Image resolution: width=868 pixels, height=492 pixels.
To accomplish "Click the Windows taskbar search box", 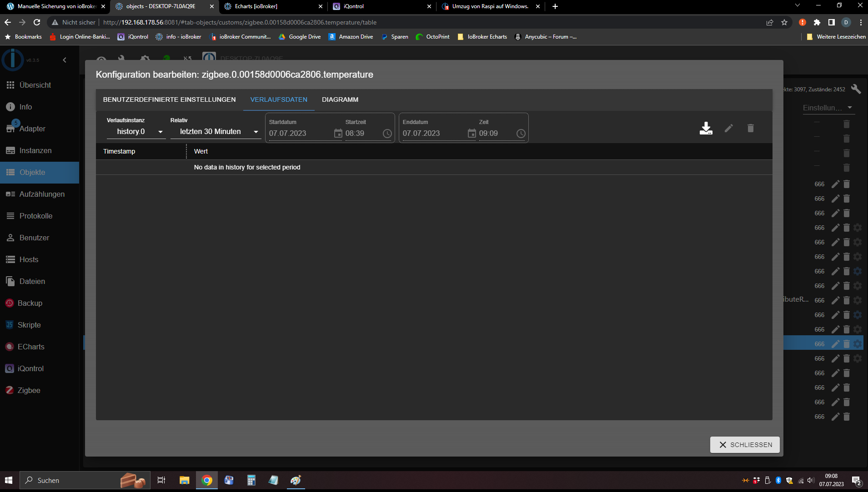I will 85,480.
